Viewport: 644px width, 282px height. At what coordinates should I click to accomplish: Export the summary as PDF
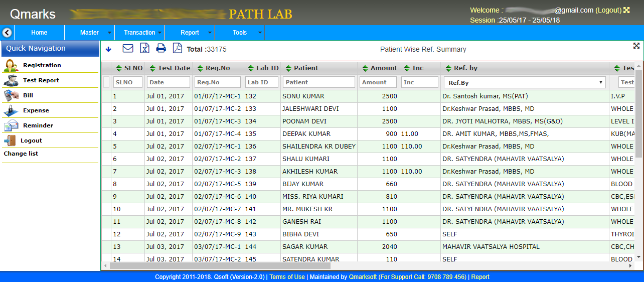tap(177, 48)
